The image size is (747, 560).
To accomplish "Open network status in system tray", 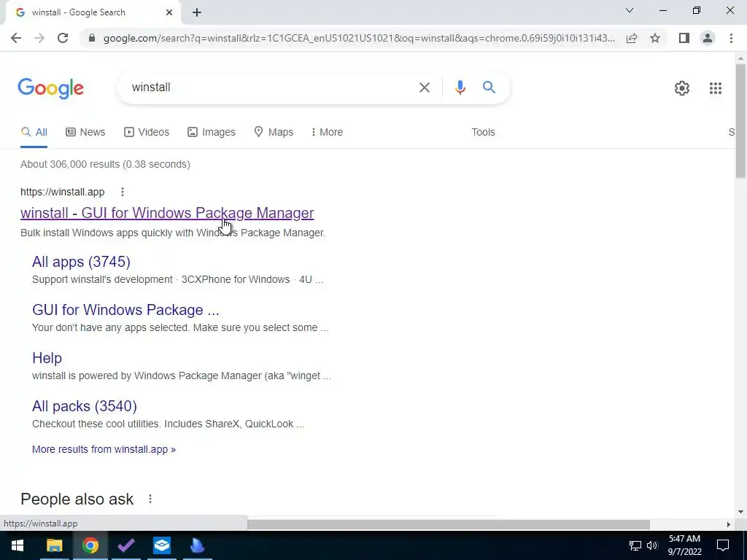I will click(x=635, y=545).
